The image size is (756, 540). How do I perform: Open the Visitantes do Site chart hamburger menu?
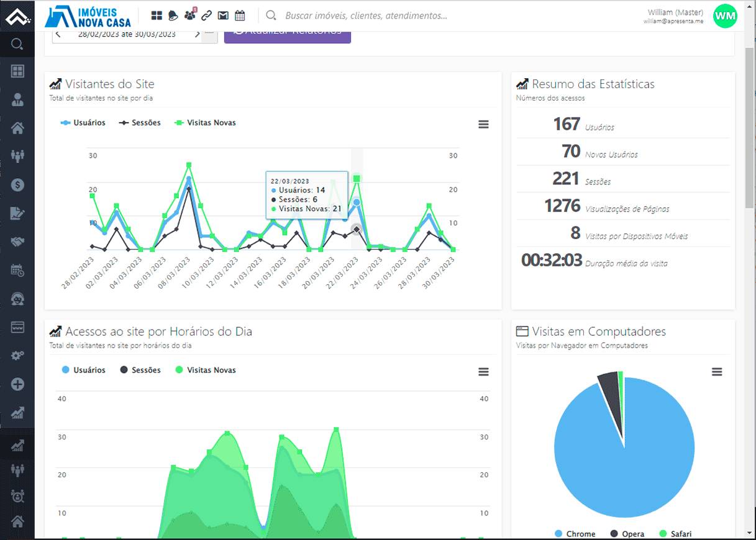point(483,124)
